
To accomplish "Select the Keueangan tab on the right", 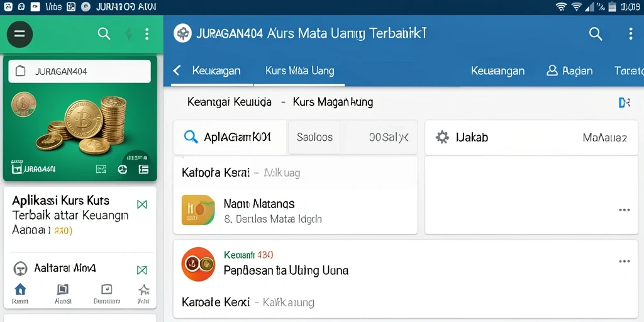I will click(498, 71).
